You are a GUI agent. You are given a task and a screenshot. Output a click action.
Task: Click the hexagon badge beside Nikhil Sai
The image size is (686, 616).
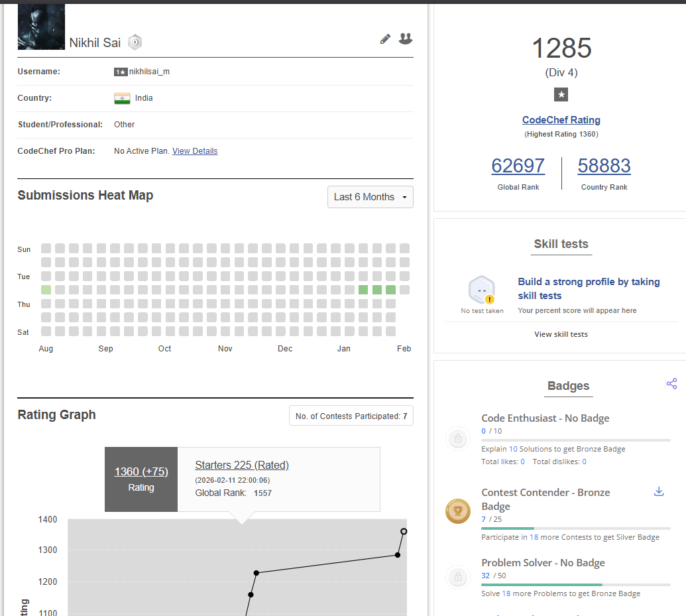[135, 42]
